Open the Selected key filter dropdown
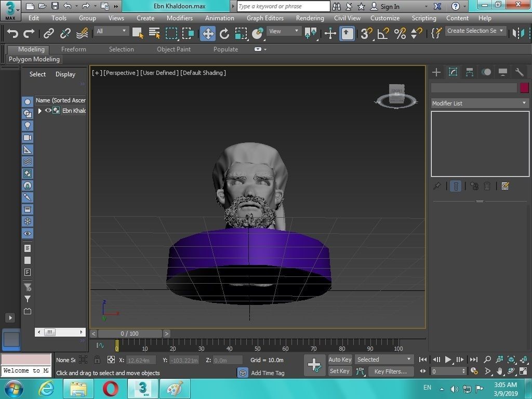The height and width of the screenshot is (399, 532). tap(384, 360)
